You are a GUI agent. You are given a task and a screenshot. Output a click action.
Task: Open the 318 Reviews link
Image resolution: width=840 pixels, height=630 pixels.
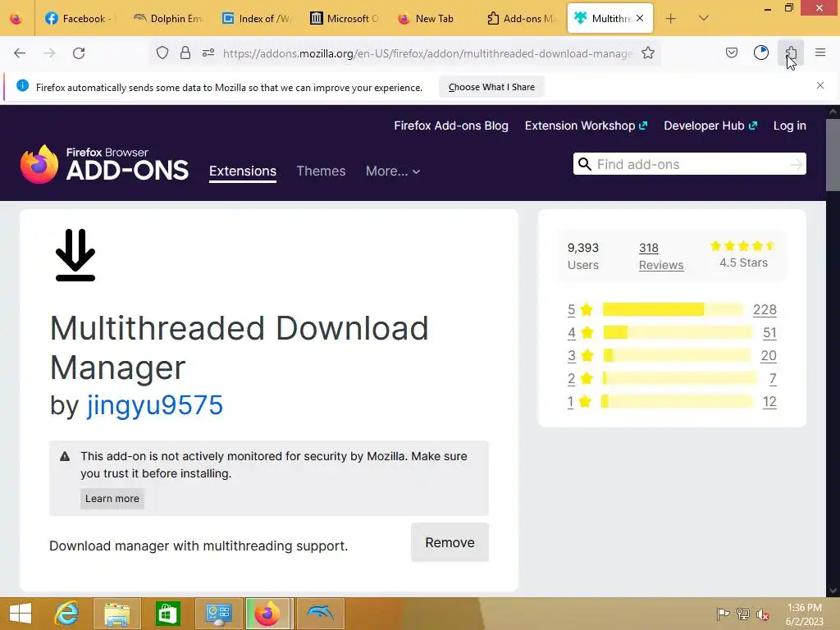[x=661, y=256]
